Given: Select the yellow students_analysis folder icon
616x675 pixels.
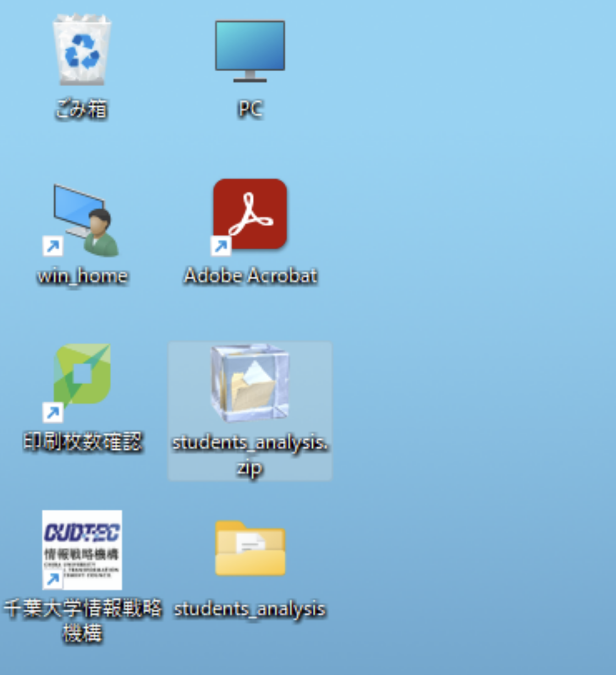Looking at the screenshot, I should [x=250, y=549].
